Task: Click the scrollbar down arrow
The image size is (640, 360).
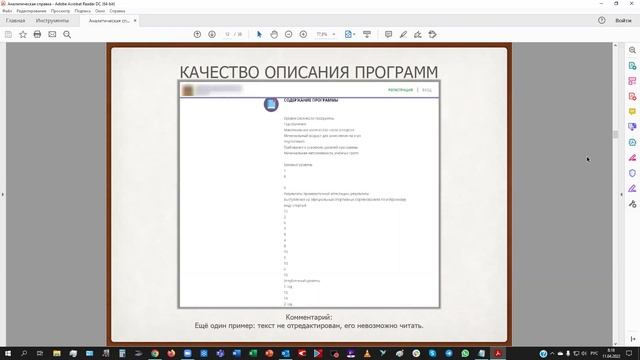Action: 616,344
